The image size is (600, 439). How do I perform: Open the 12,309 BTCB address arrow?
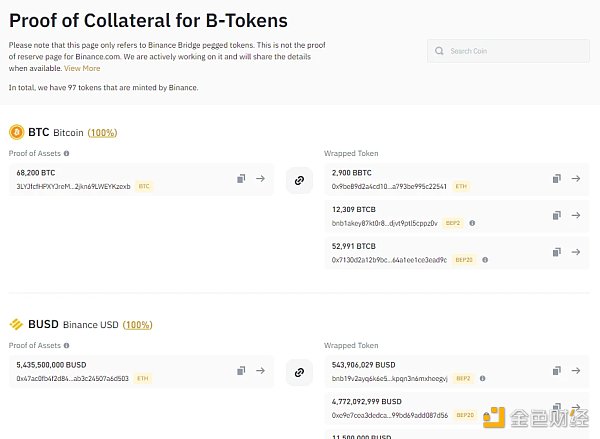576,215
